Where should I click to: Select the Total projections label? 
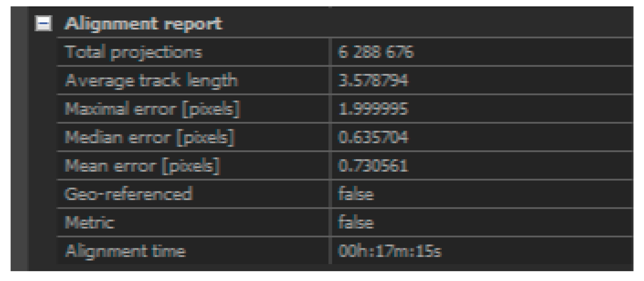133,52
